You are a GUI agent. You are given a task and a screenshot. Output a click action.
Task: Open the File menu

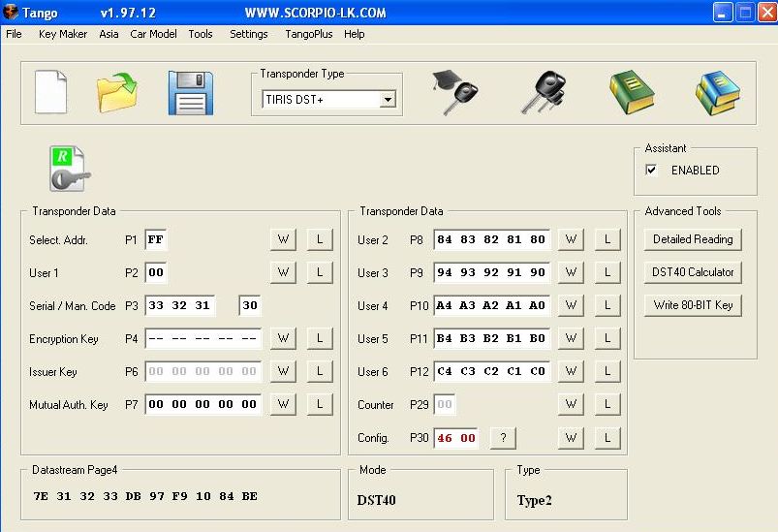tap(14, 34)
